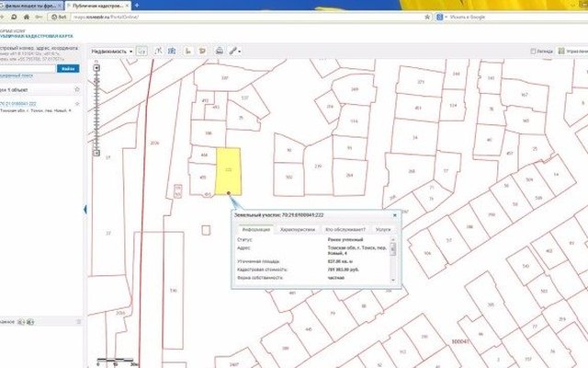
Task: Click the second icon in bottom-left panel
Action: [30, 322]
